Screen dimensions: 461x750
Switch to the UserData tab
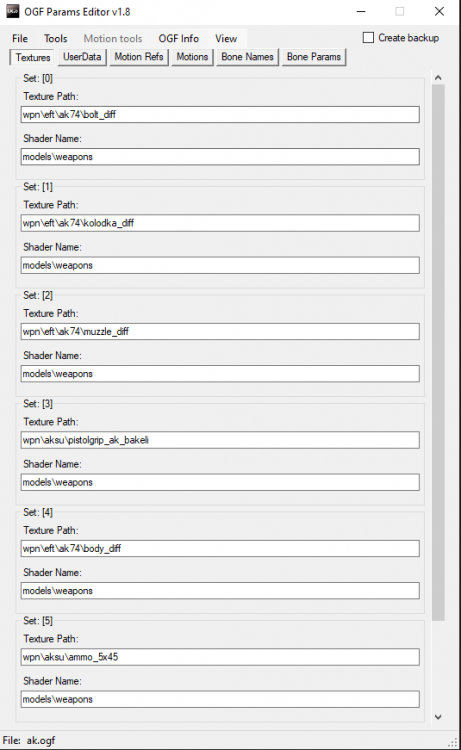click(x=82, y=57)
